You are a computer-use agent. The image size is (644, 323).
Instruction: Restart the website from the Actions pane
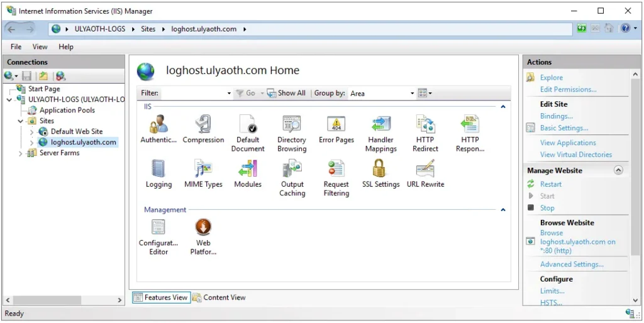(550, 184)
